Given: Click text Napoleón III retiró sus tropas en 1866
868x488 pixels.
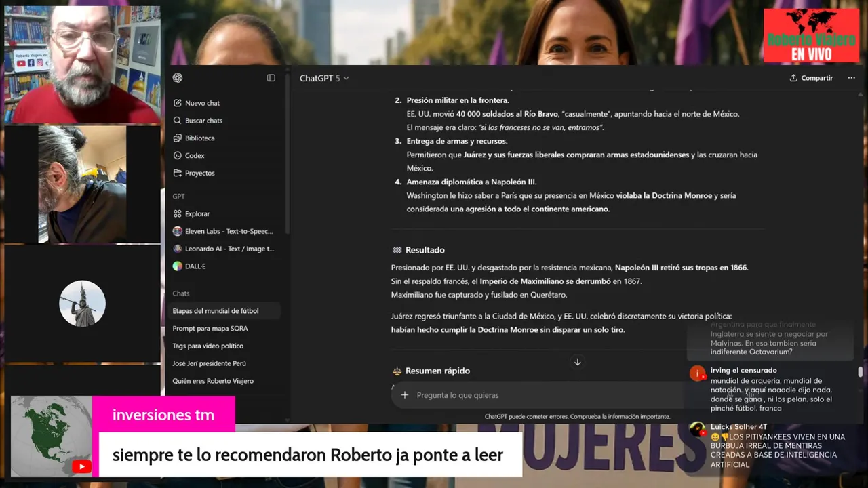Looking at the screenshot, I should [x=682, y=268].
